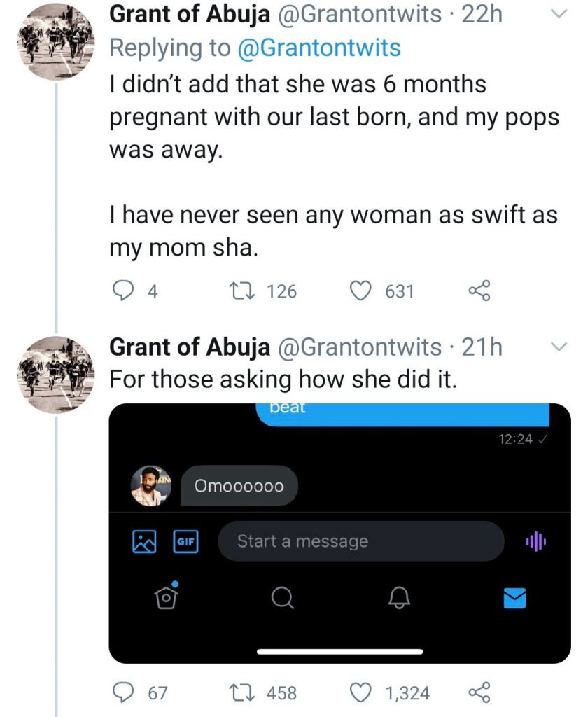The height and width of the screenshot is (717, 588).
Task: Share the second tweet via share icon
Action: (477, 692)
